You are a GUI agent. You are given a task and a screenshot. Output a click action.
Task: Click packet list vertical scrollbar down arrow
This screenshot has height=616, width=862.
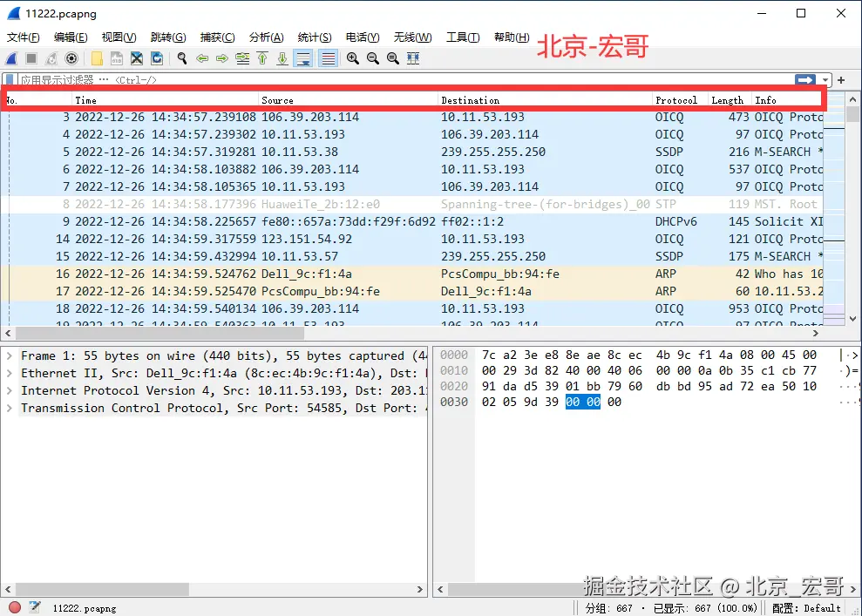tap(852, 319)
